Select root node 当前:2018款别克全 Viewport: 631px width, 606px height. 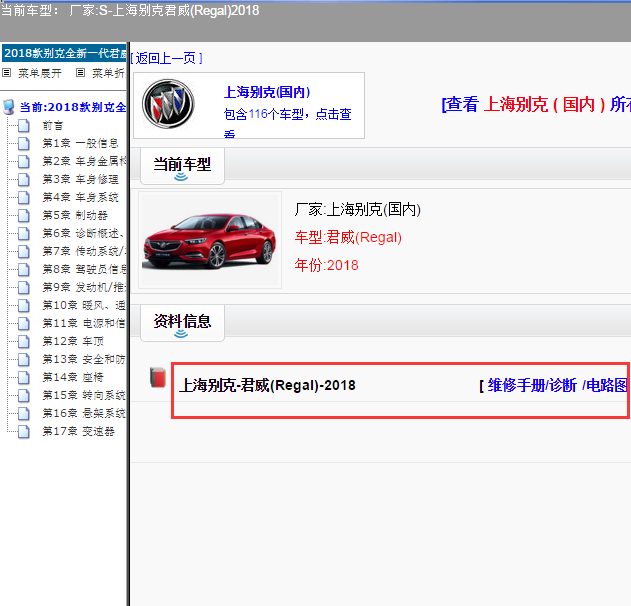(x=73, y=107)
